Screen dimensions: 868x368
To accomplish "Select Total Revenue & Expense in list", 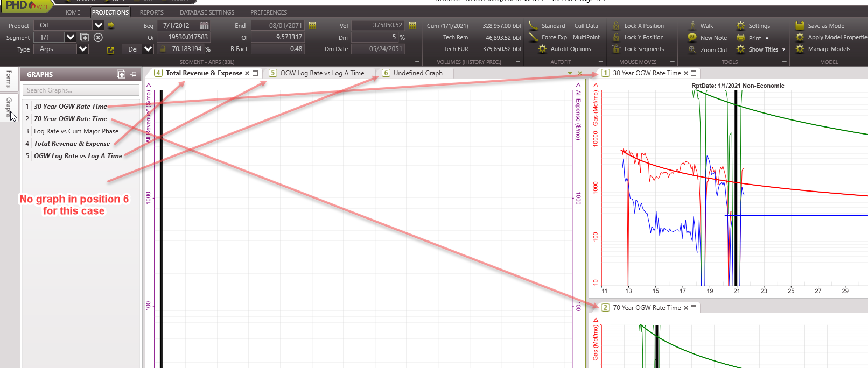I will [72, 144].
